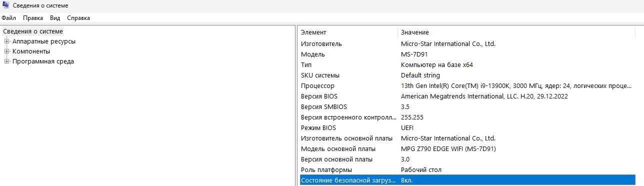Image resolution: width=644 pixels, height=186 pixels.
Task: Click the UEFI value
Action: click(x=407, y=127)
